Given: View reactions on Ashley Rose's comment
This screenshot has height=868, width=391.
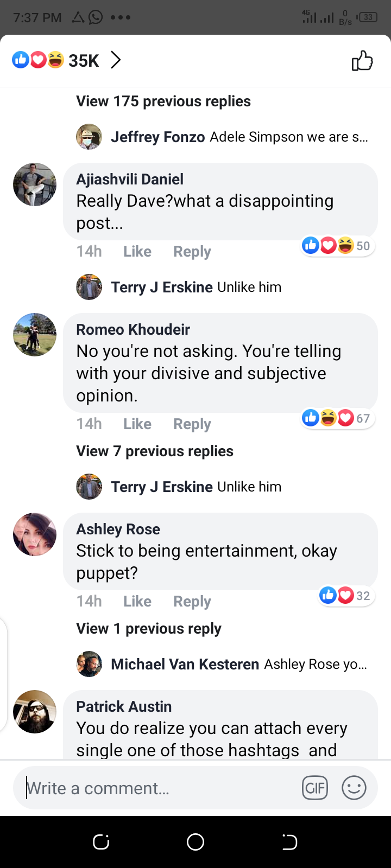Looking at the screenshot, I should [x=345, y=596].
